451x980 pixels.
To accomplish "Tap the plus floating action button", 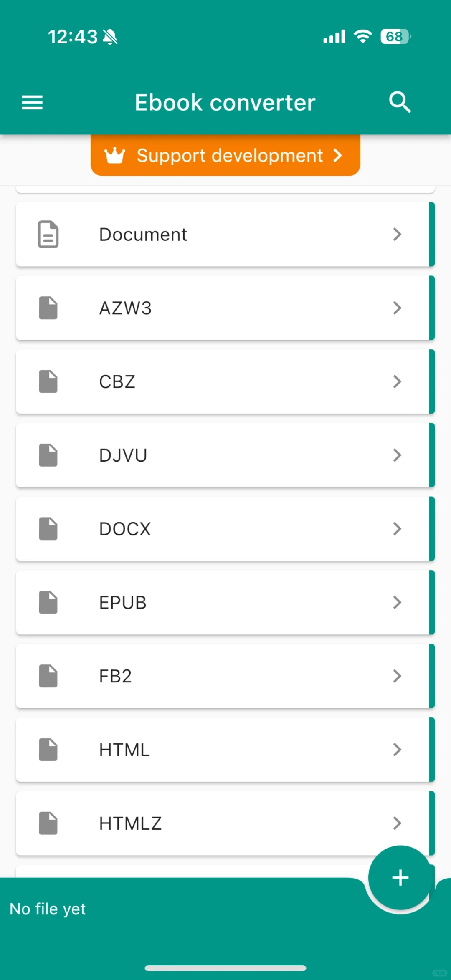I will 400,877.
